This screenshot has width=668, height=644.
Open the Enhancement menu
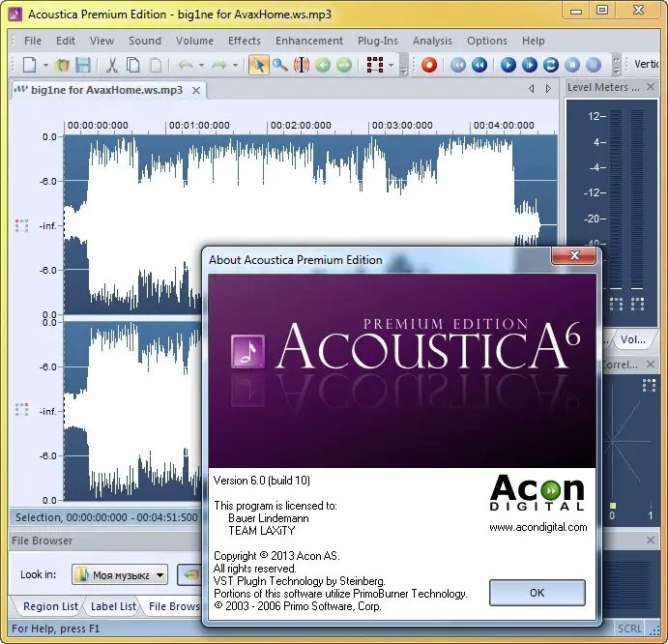[308, 41]
